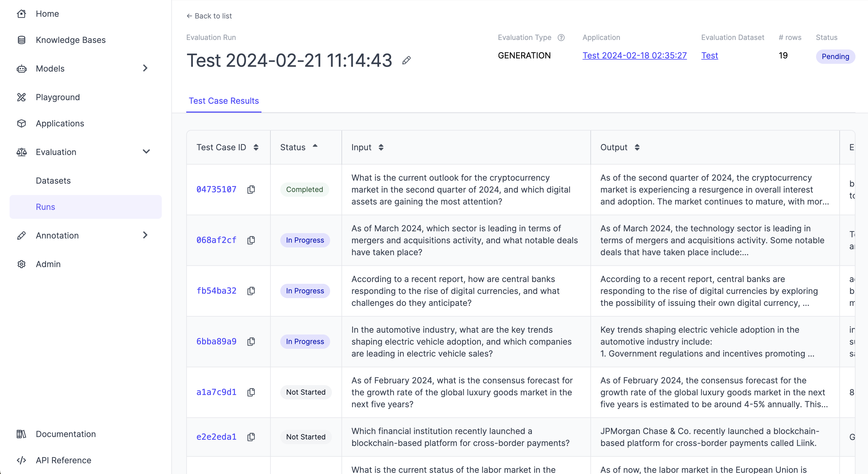Go back to list

(x=209, y=16)
